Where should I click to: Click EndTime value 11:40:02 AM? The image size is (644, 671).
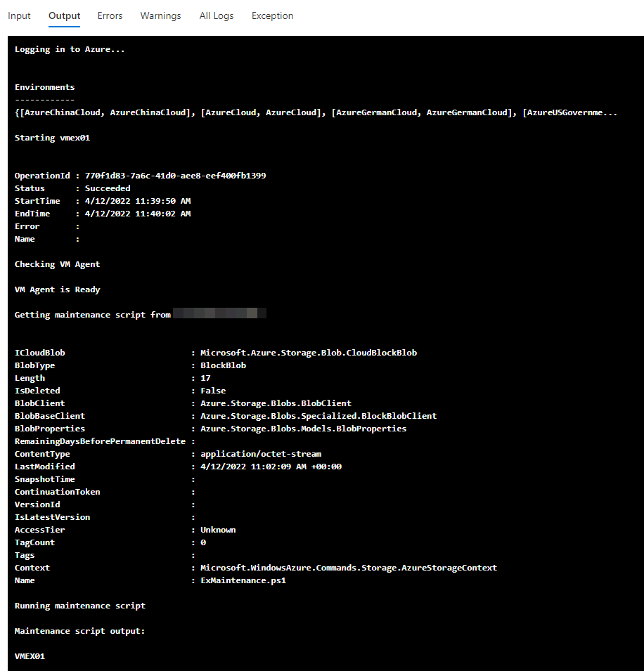(x=138, y=214)
